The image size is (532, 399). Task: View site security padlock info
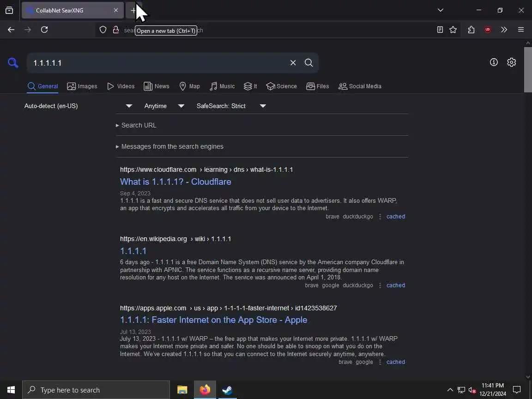(116, 30)
